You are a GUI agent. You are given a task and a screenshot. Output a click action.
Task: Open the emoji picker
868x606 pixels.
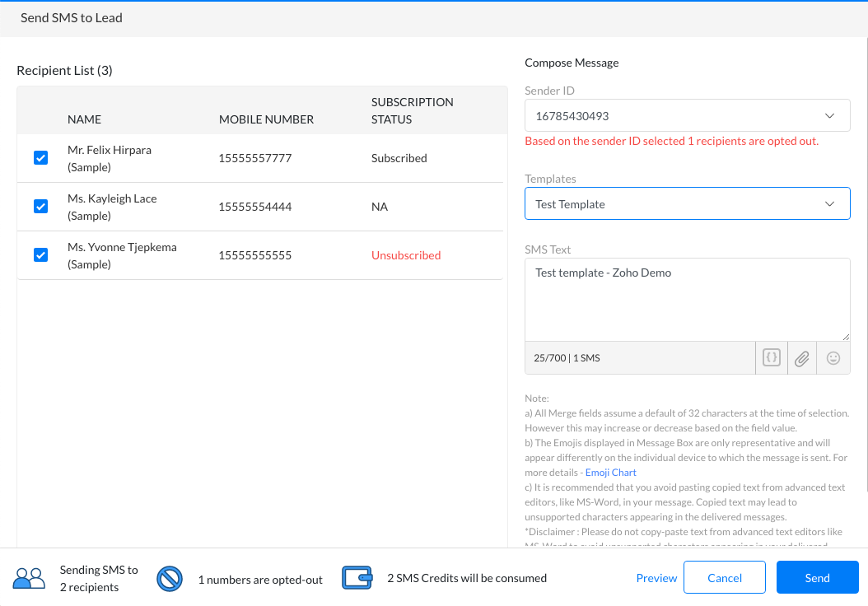pos(833,357)
